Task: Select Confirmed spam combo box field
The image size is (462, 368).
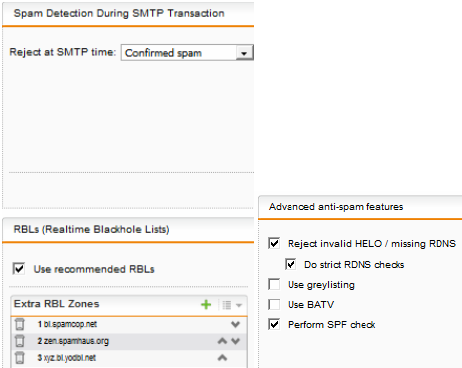Action: (x=187, y=53)
